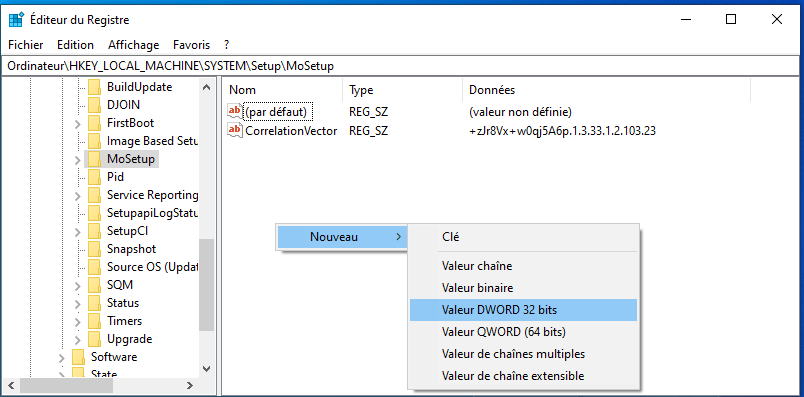Expand the Service Reporting tree node
Screen dimensions: 804x397
coord(77,195)
